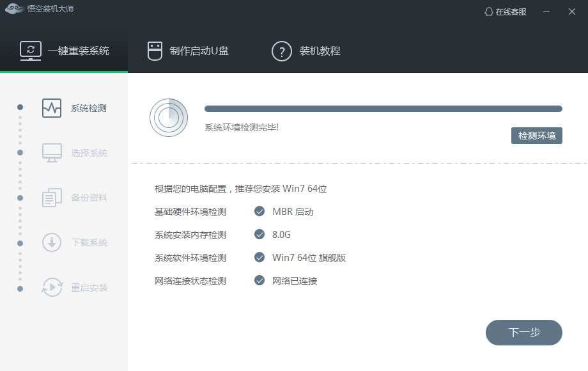Toggle the checkmark next to 8.0G memory result
The width and height of the screenshot is (588, 371).
pos(259,234)
